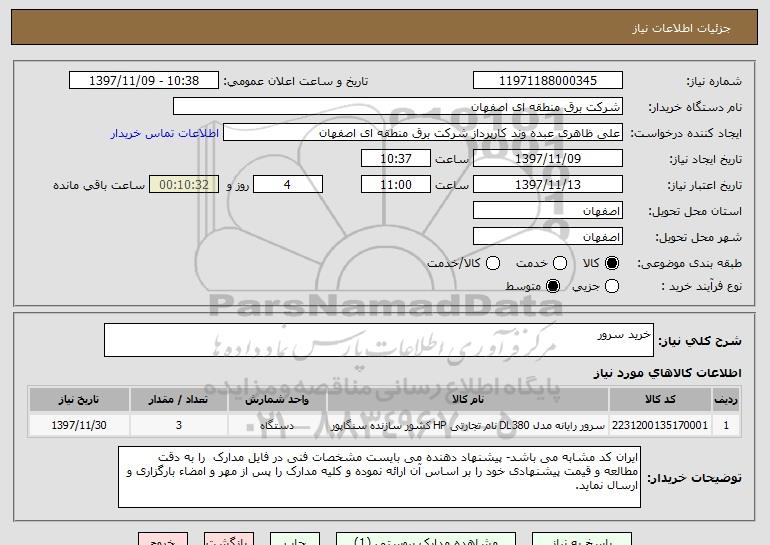Select the کالا radio button
770x545 pixels.
pos(611,263)
